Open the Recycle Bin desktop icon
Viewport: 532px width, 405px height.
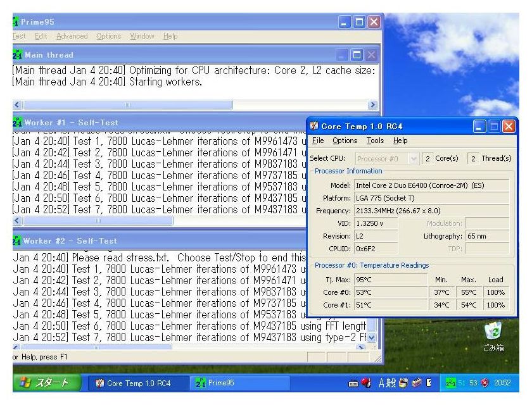[493, 337]
